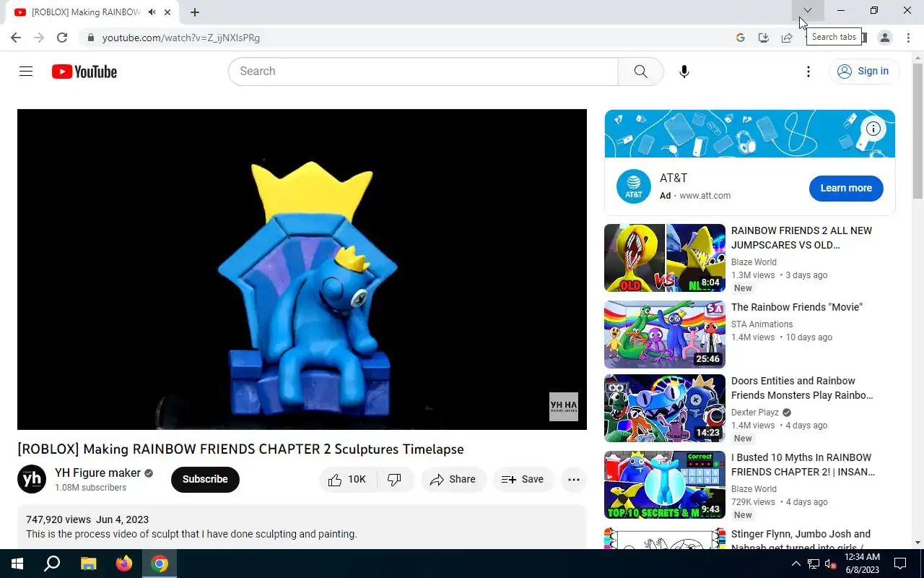
Task: Start voice search with microphone icon
Action: click(684, 72)
